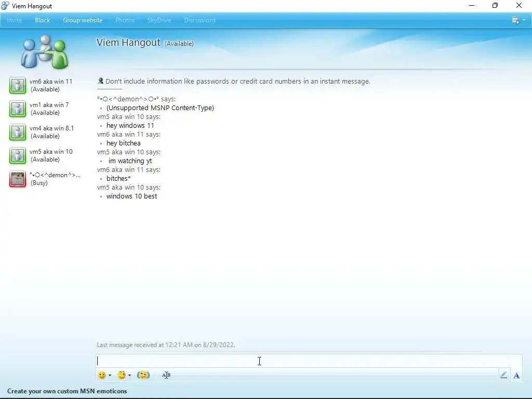Click the 'vm6 aka win 11' name in contact list
The image size is (532, 399).
(51, 82)
